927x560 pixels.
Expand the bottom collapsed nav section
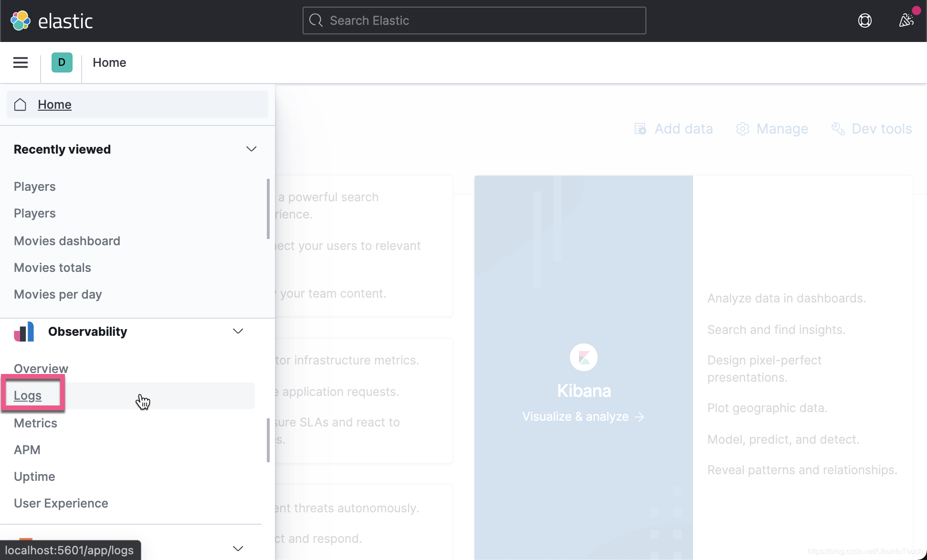[x=238, y=549]
